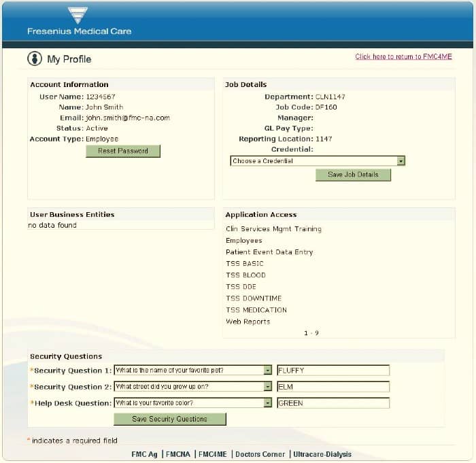Click the My Profile heading

pyautogui.click(x=69, y=59)
